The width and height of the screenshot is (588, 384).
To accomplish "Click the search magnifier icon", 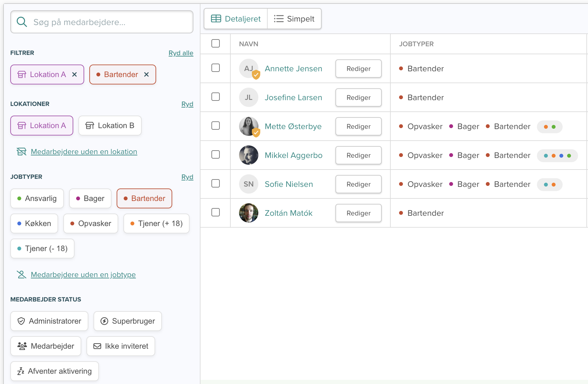I will point(22,22).
